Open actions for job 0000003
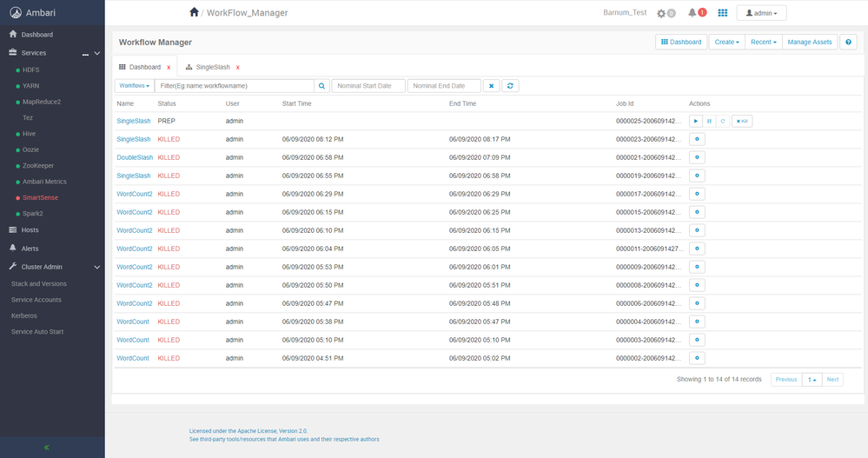The width and height of the screenshot is (868, 458). [697, 341]
